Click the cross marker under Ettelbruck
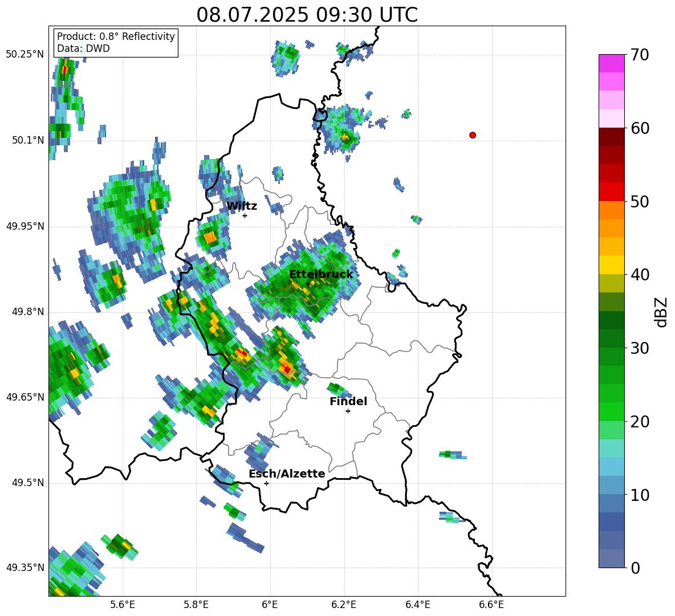 [x=307, y=284]
